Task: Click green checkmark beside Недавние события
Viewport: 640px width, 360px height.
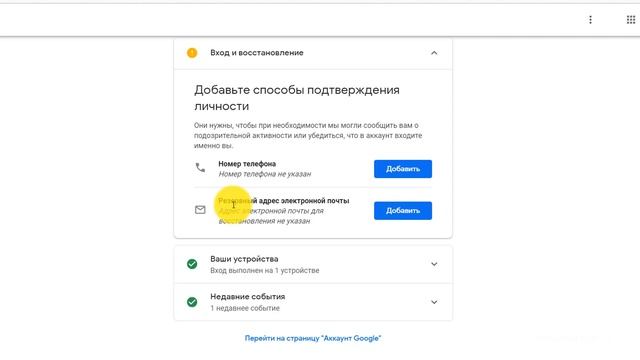Action: click(192, 302)
